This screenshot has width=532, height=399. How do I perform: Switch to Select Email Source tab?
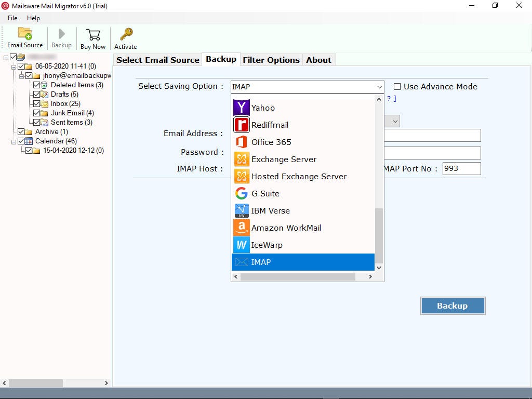158,60
